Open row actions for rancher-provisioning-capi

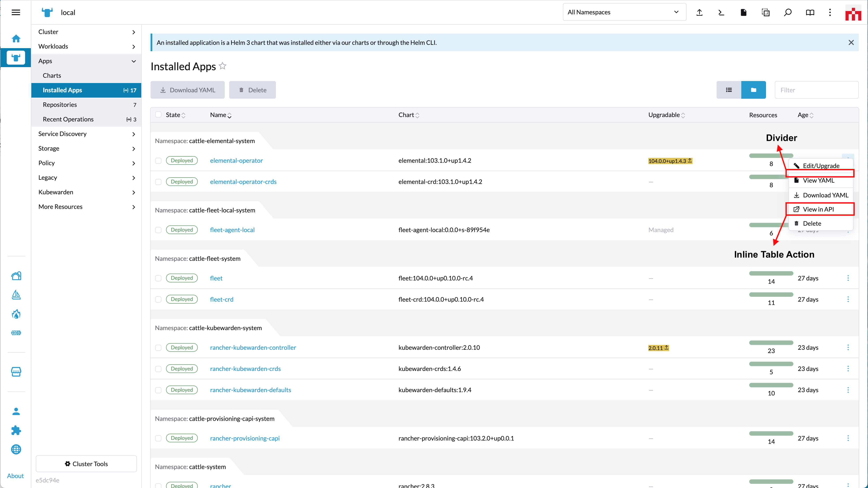[848, 438]
